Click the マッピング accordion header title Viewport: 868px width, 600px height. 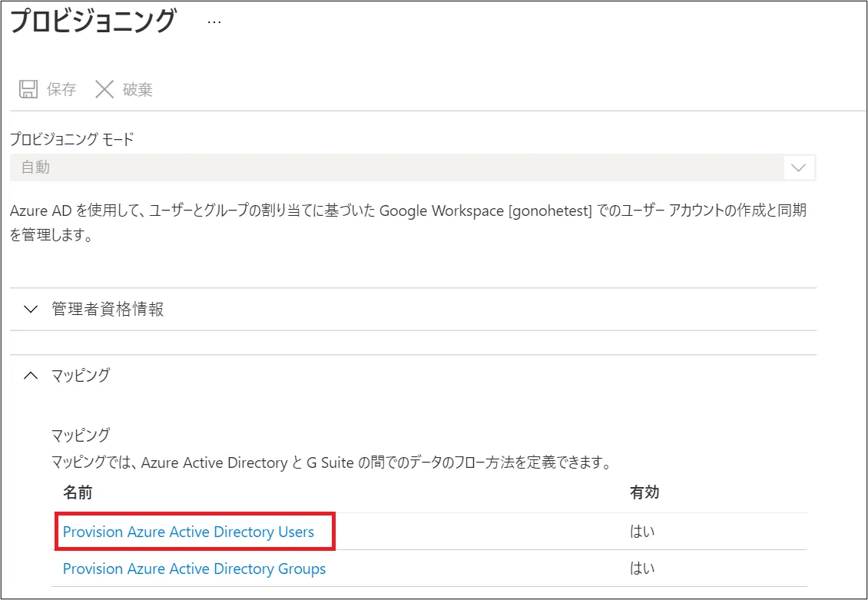coord(80,376)
